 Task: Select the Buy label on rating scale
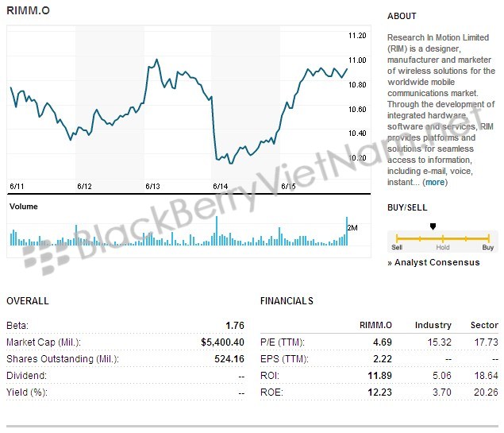click(x=487, y=248)
